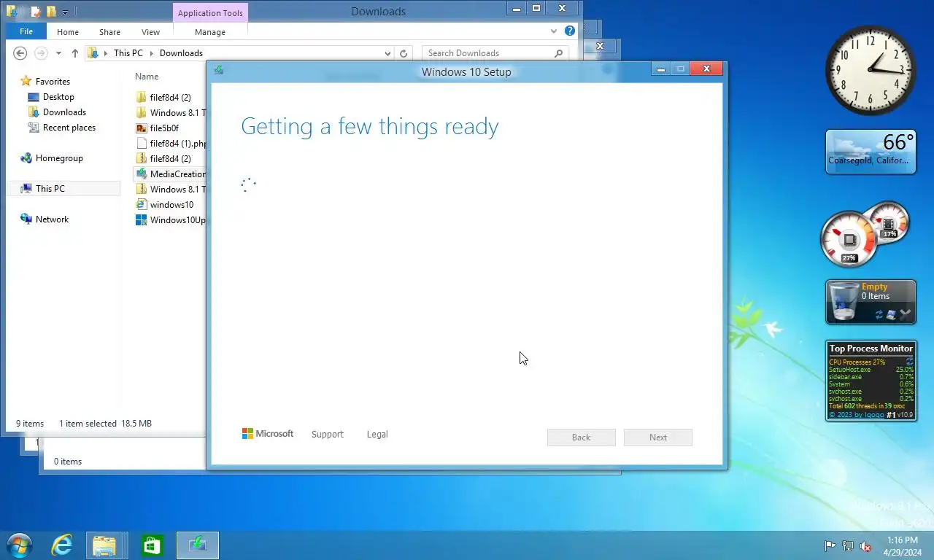Go back with Explorer's Back arrow
This screenshot has width=934, height=560.
[x=20, y=53]
